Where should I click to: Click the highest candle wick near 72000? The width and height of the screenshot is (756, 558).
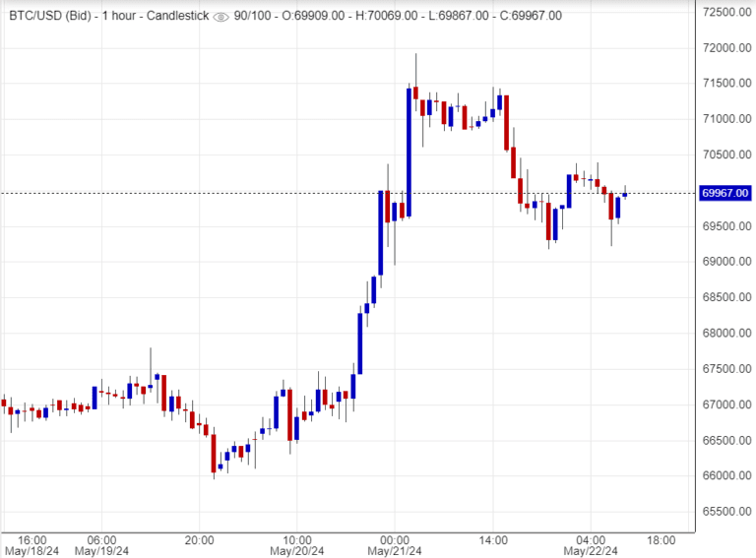pos(416,69)
